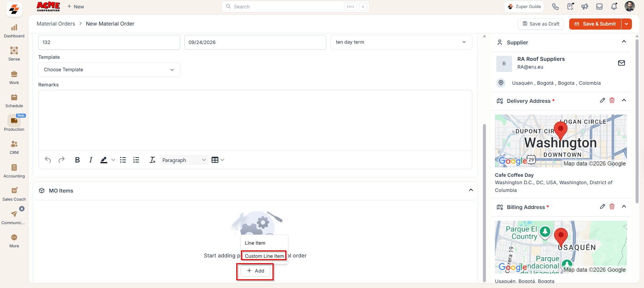Delete the Billing Address with trash icon
This screenshot has width=644, height=288.
point(612,207)
